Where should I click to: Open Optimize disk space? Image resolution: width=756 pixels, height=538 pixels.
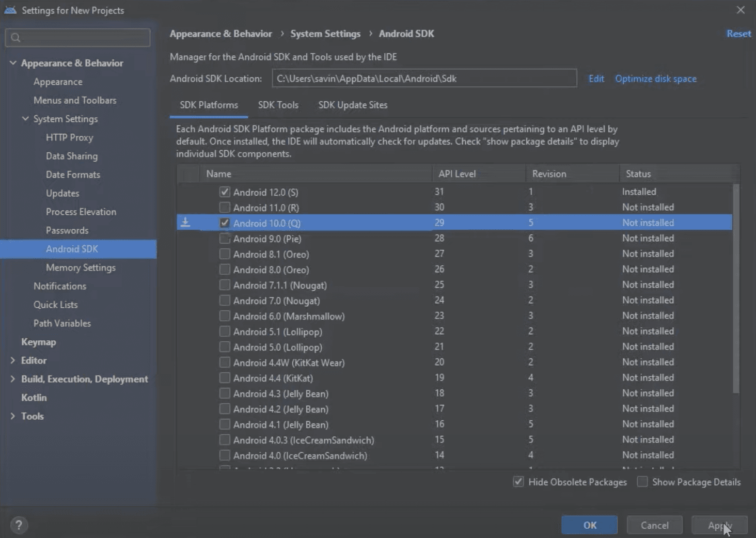655,78
